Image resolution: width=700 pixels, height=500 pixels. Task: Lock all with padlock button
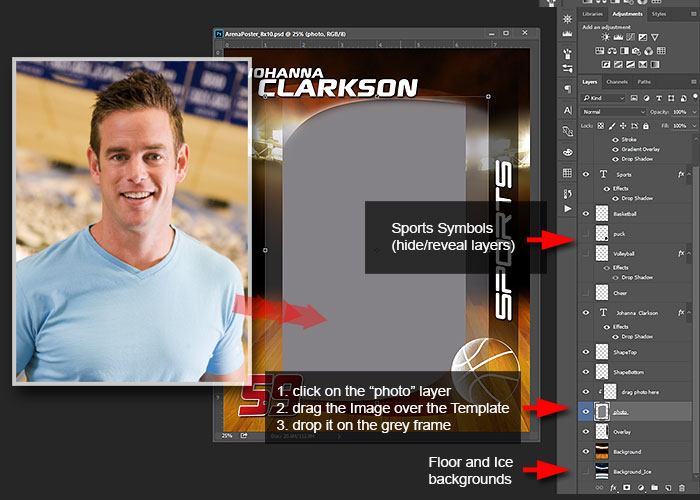(x=646, y=126)
